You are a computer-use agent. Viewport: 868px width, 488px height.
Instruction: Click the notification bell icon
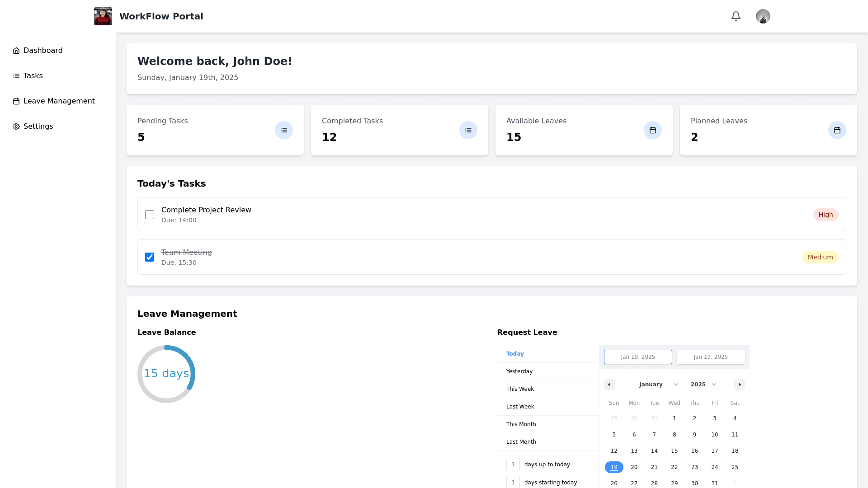736,16
